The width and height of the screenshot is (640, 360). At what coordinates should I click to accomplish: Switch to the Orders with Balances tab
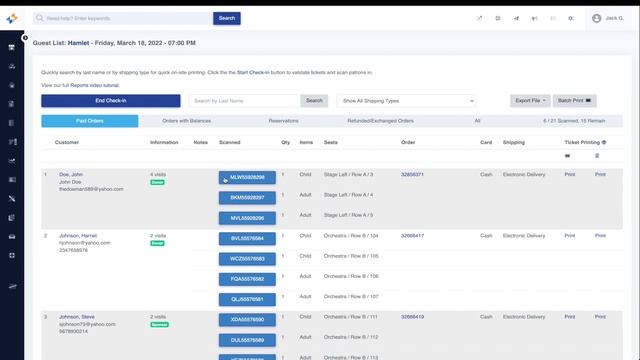(x=187, y=121)
